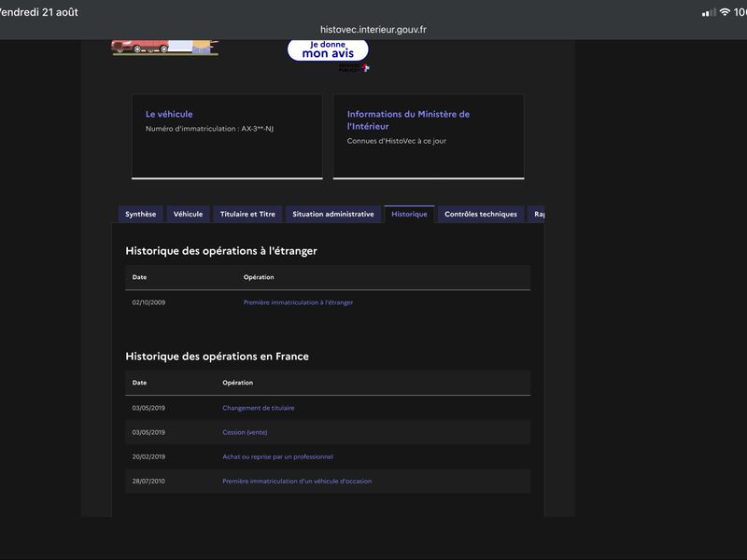This screenshot has height=560, width=747.
Task: Click the 'Le véhicule' card heading
Action: pyautogui.click(x=169, y=114)
